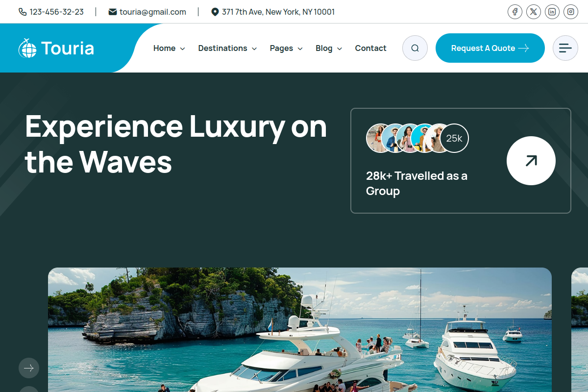Click the round diagonal arrow button
Image resolution: width=588 pixels, height=392 pixels.
point(531,161)
